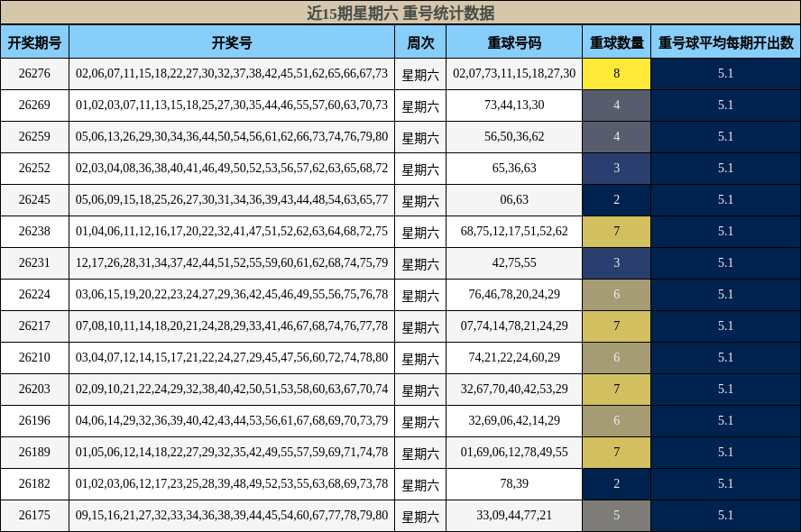
Task: Click repeat numbers 74,21,22,24,60,29
Action: 514,357
